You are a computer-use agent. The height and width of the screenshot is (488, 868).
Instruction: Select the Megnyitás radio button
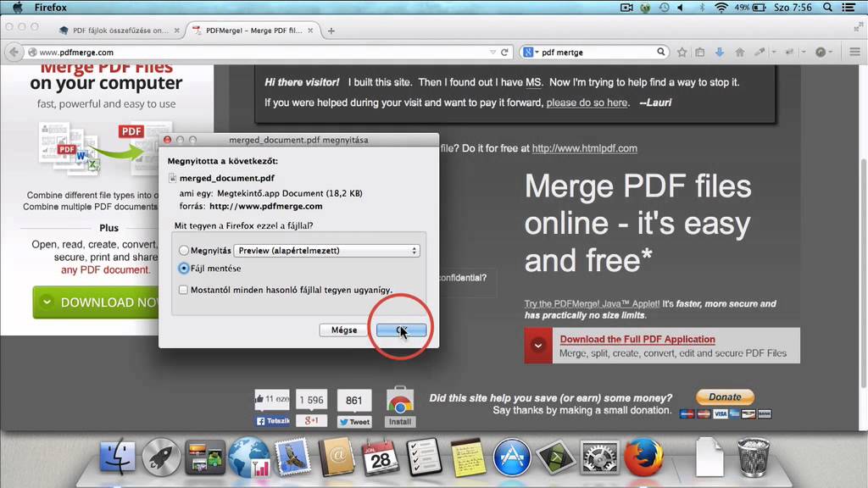click(x=184, y=251)
